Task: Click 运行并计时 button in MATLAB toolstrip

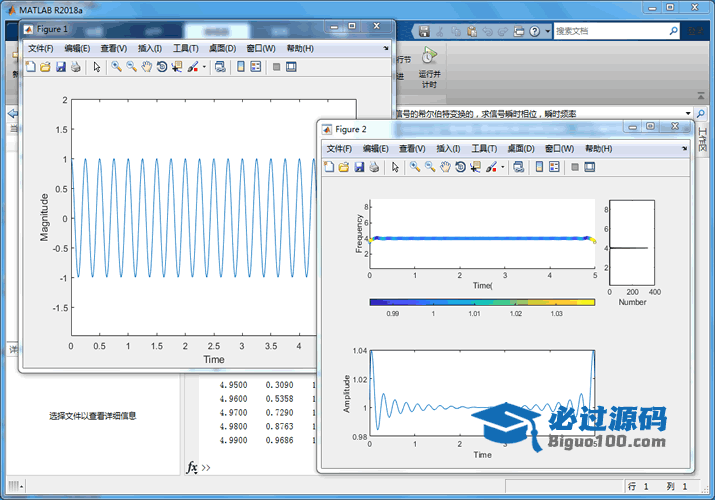Action: (429, 68)
